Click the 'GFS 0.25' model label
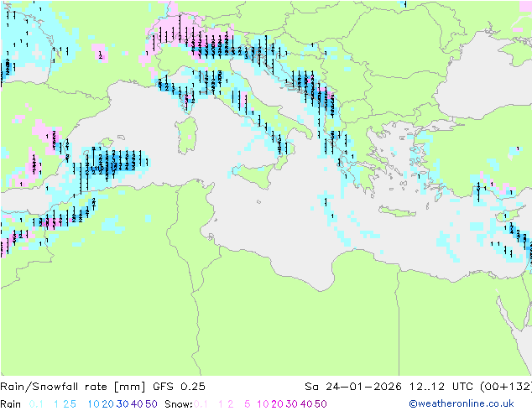Image resolution: width=532 pixels, height=411 pixels. [179, 387]
